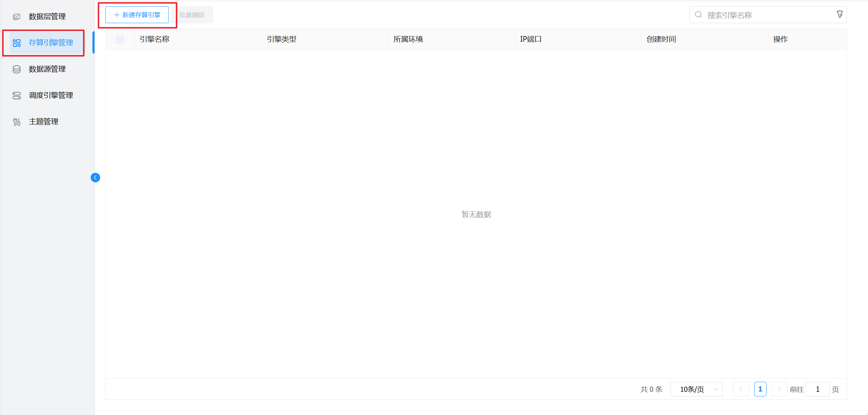Viewport: 868px width, 415px height.
Task: Open 调度引擎管理 menu item
Action: (x=51, y=95)
